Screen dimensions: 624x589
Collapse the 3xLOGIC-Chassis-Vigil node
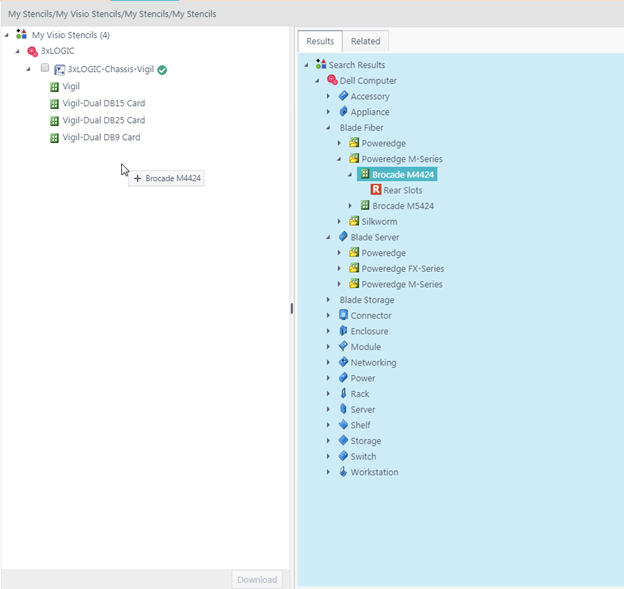29,69
